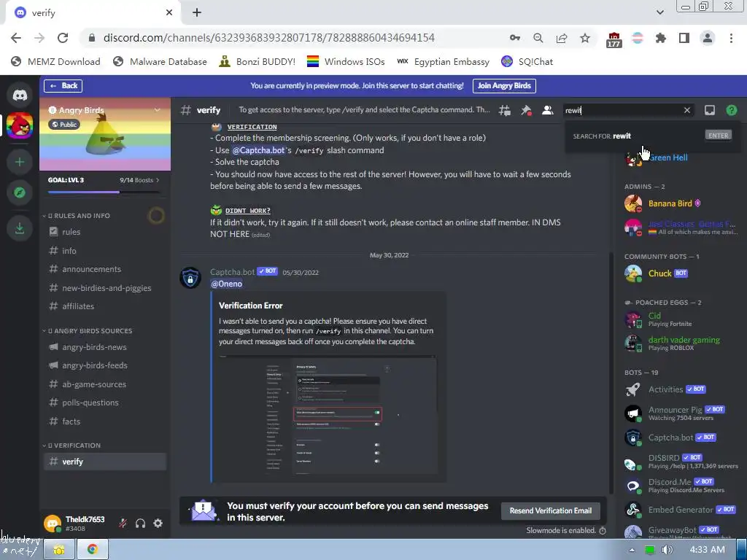This screenshot has height=560, width=747.
Task: Open the extension with 177 badge
Action: (614, 39)
